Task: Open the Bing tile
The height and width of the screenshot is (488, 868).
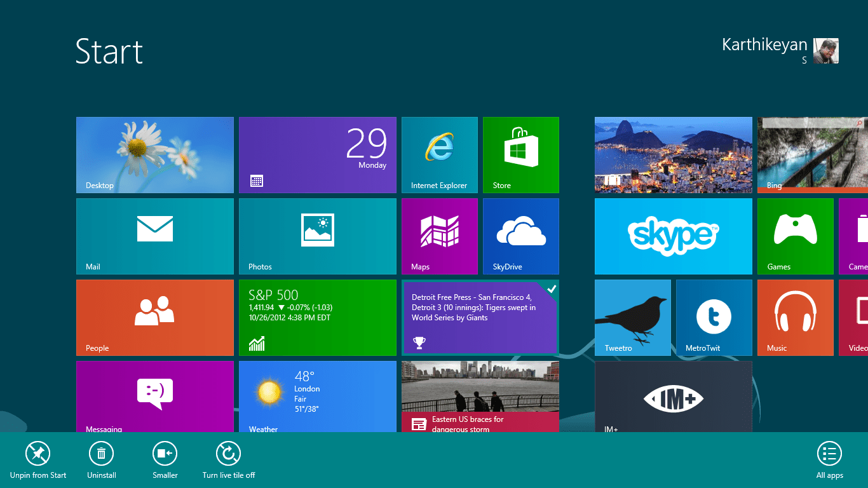Action: click(x=813, y=155)
